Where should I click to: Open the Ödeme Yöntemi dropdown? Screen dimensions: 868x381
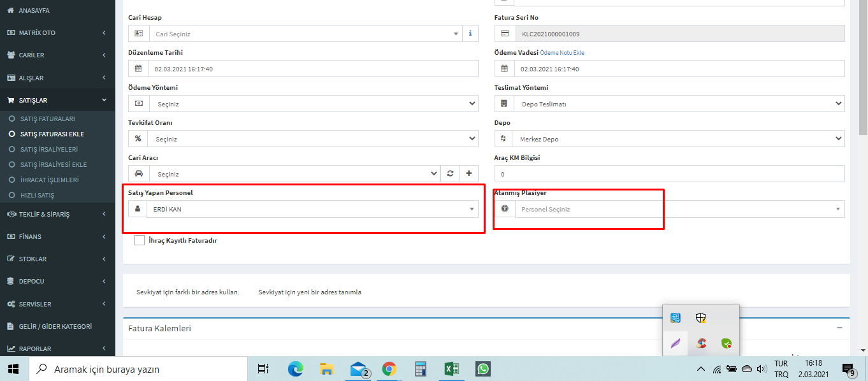click(312, 104)
